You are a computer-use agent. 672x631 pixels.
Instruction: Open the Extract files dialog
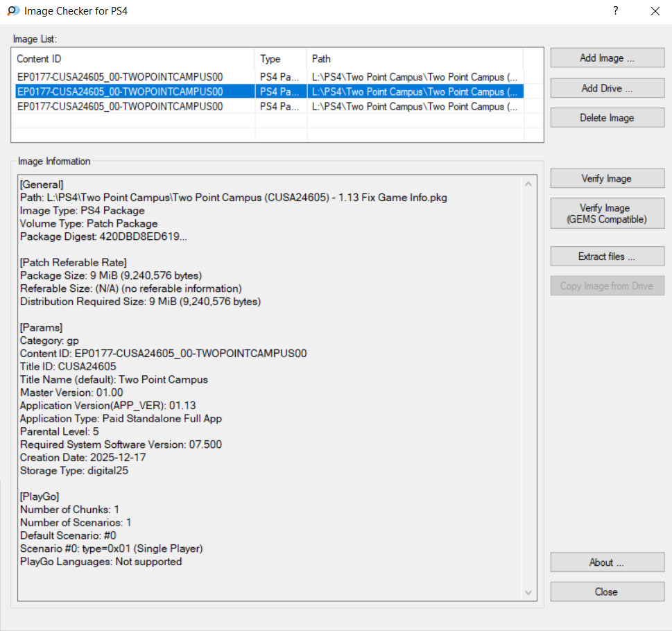607,257
